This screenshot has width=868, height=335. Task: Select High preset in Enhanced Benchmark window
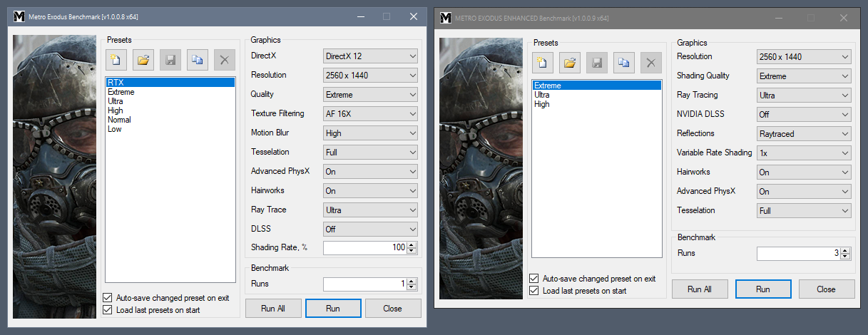point(597,104)
